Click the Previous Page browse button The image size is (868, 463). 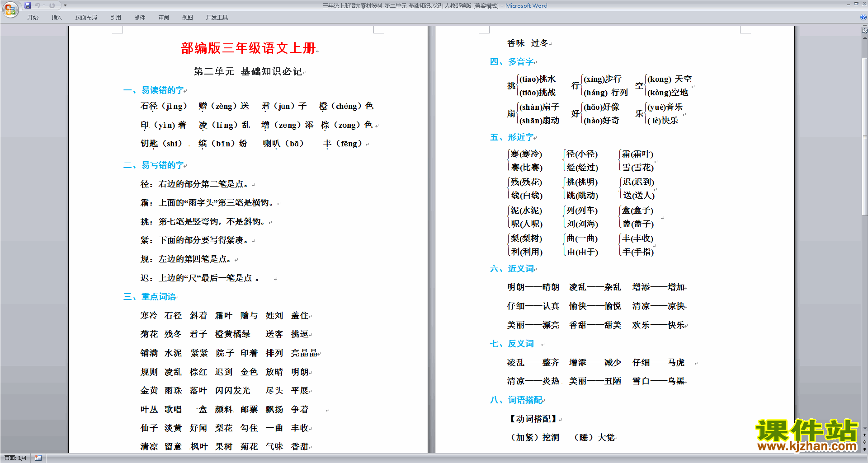[864, 435]
